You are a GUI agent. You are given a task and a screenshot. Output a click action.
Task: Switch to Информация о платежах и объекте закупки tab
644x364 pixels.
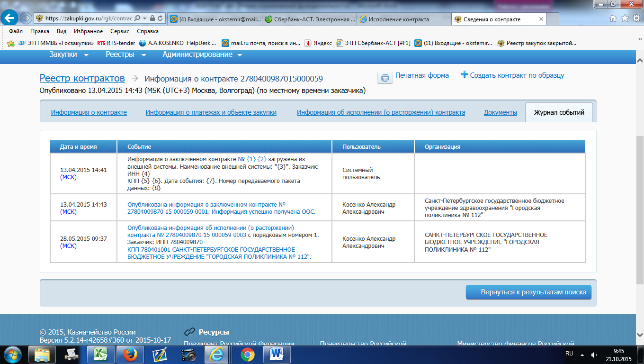coord(211,112)
